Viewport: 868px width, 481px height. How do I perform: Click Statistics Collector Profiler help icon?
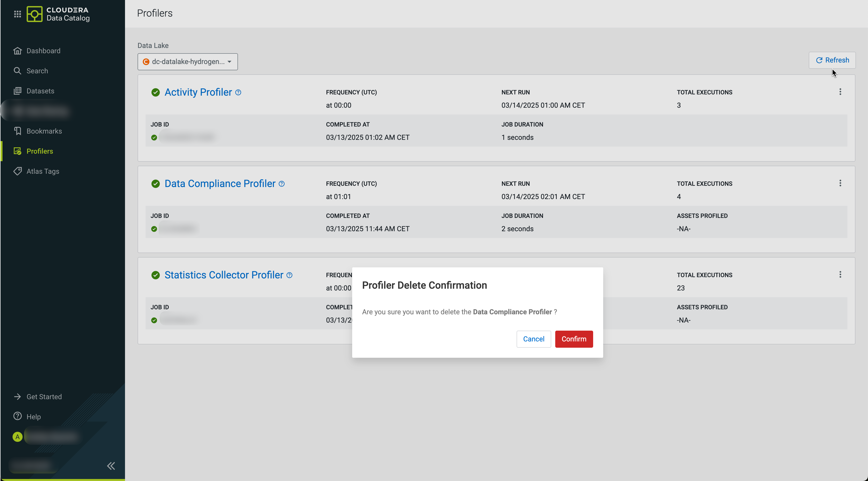click(289, 275)
